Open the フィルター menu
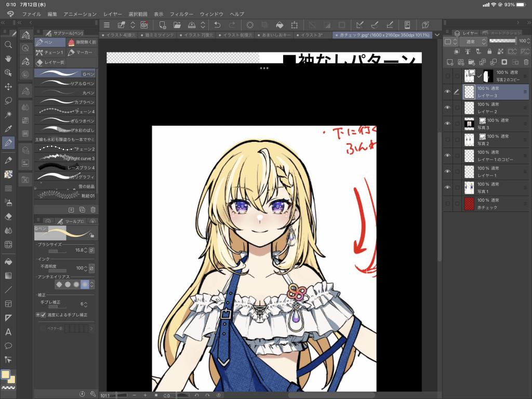Image resolution: width=532 pixels, height=399 pixels. click(181, 14)
